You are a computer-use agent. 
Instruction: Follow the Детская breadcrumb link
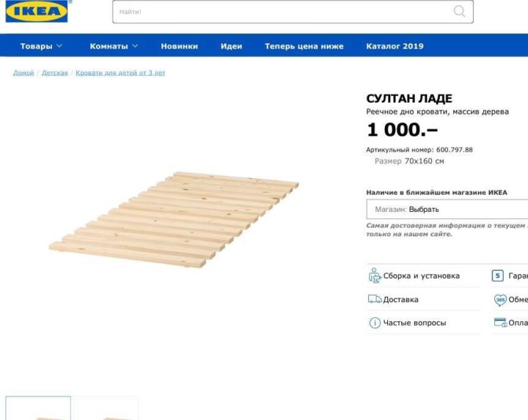(x=54, y=73)
